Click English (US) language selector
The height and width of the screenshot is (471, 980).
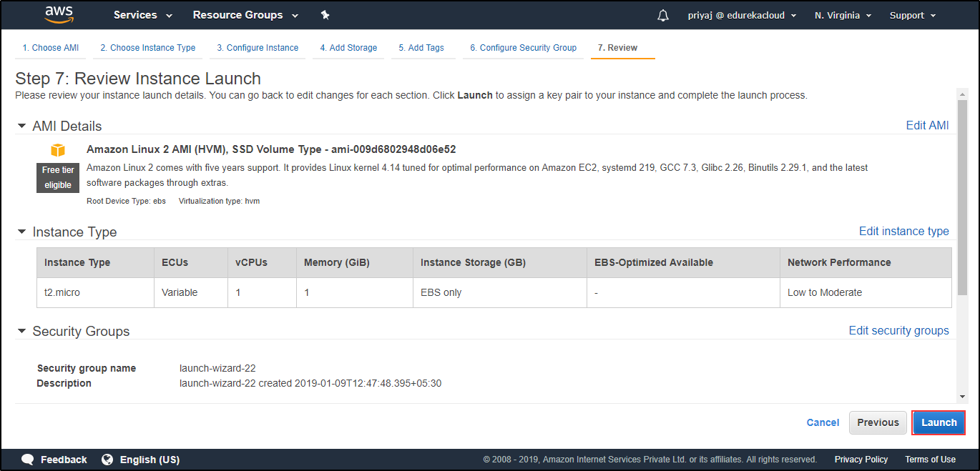150,460
